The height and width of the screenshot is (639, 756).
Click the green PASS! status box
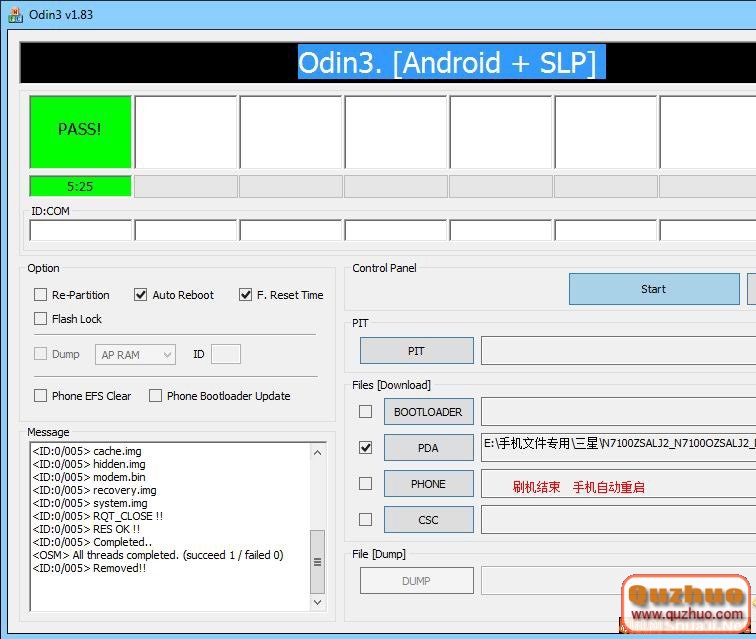point(80,131)
